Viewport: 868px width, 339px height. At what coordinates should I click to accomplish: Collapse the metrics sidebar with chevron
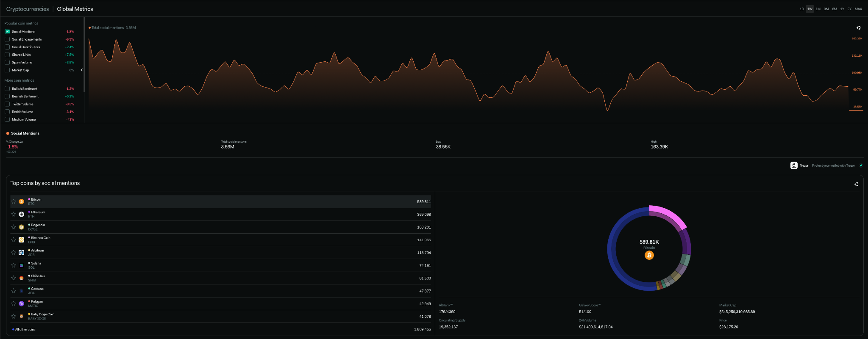82,70
